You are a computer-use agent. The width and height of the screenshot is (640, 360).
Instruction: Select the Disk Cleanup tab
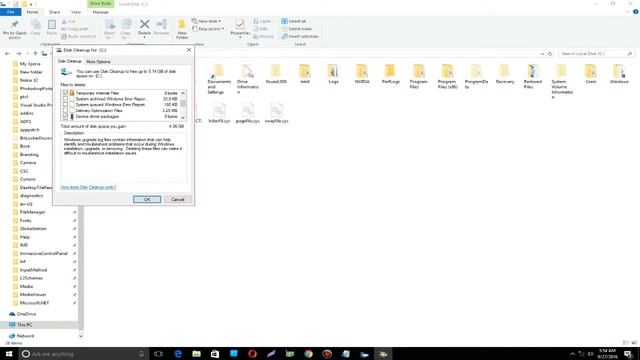(69, 61)
